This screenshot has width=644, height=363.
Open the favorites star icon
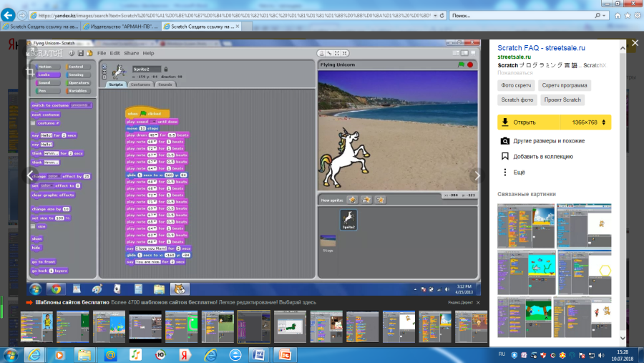tap(628, 16)
